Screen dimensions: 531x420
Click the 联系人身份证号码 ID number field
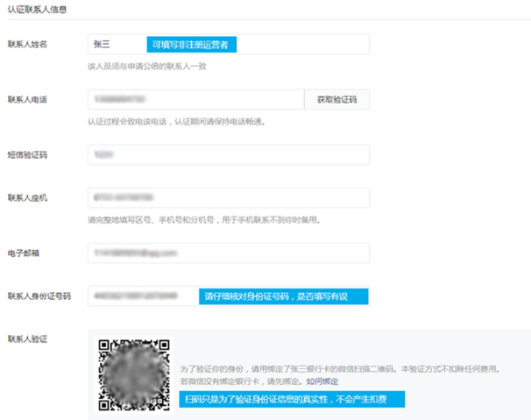[x=229, y=296]
